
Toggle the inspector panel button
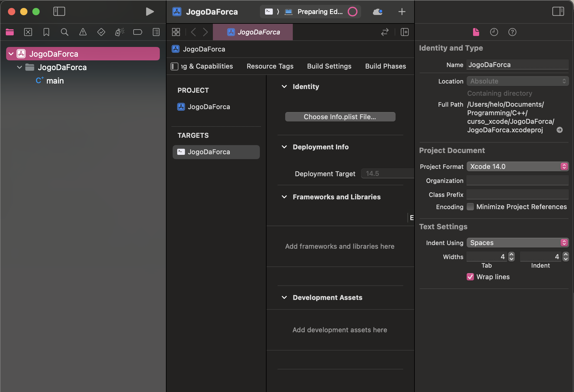tap(558, 12)
